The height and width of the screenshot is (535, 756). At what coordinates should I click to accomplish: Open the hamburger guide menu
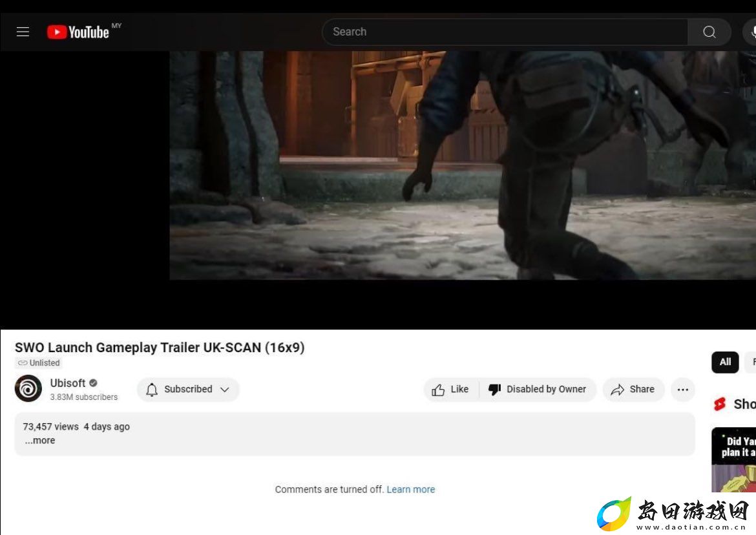[23, 32]
